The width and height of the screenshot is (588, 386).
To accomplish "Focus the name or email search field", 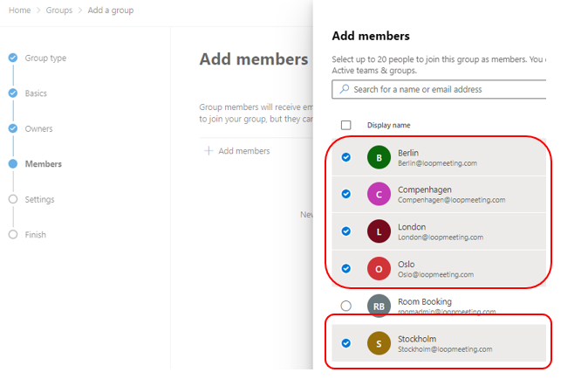I will pyautogui.click(x=439, y=89).
